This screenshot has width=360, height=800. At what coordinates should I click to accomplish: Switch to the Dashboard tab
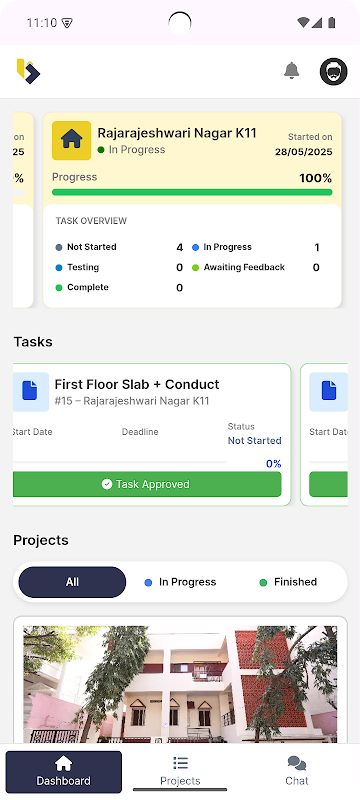coord(64,772)
